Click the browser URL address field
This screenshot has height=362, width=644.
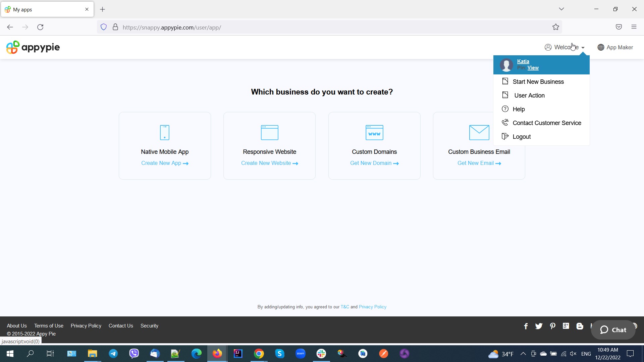[329, 27]
